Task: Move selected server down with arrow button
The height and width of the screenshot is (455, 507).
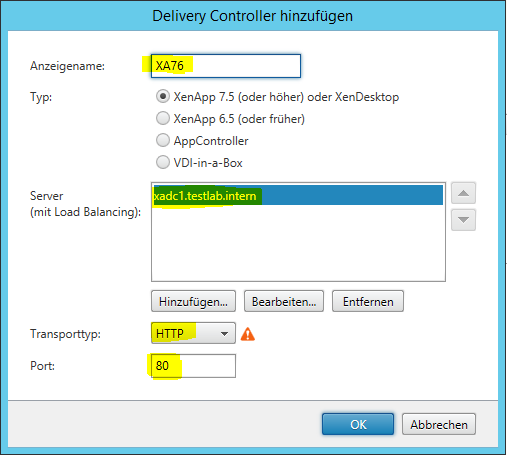Action: [x=463, y=220]
